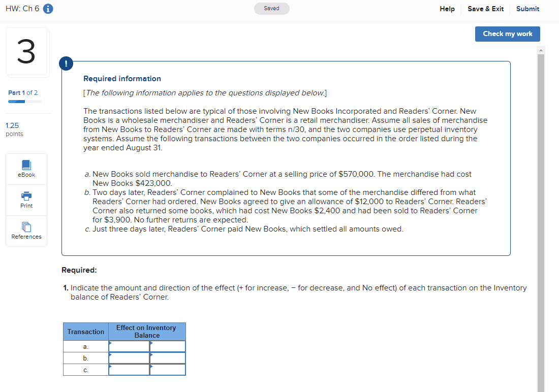Screen dimensions: 559x392
Task: Click the Submit link
Action: (x=527, y=9)
